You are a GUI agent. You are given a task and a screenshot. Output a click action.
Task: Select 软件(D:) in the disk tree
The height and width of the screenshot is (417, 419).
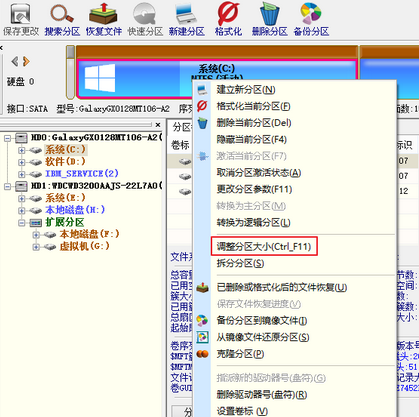pyautogui.click(x=66, y=162)
